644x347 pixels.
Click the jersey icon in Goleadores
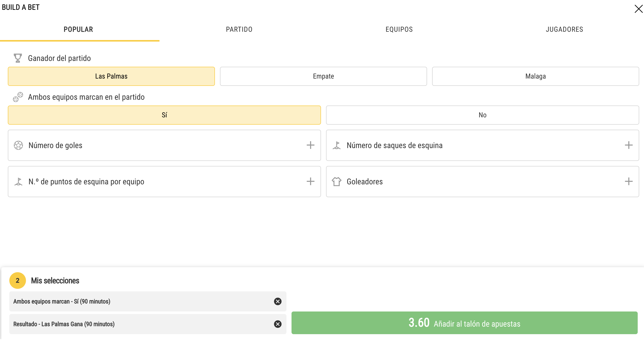point(337,182)
